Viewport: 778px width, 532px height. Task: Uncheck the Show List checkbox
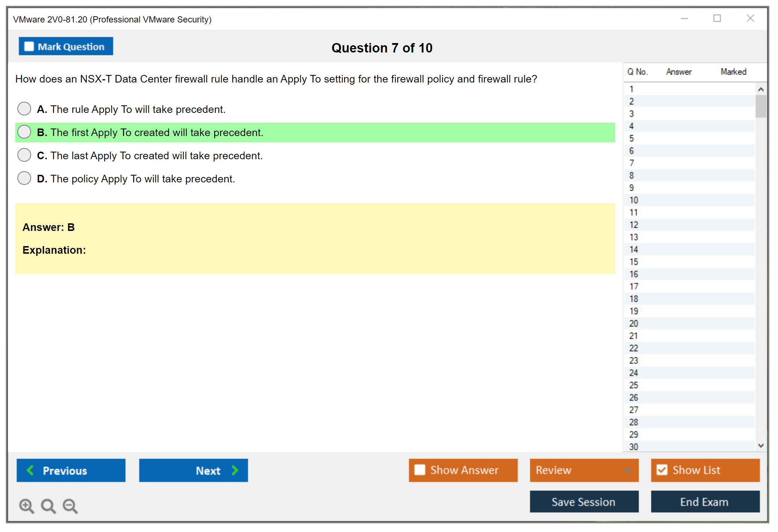662,470
